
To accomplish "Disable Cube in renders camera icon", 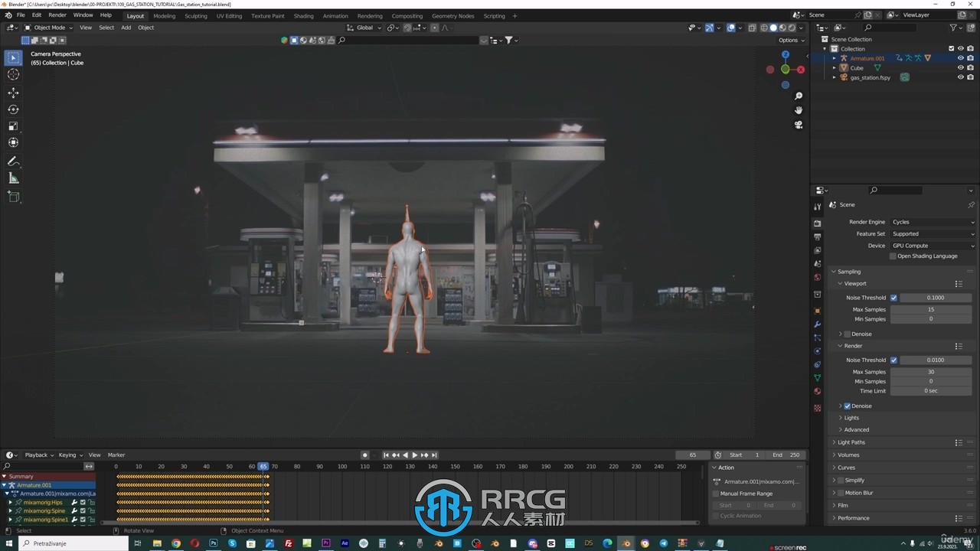I will coord(970,67).
